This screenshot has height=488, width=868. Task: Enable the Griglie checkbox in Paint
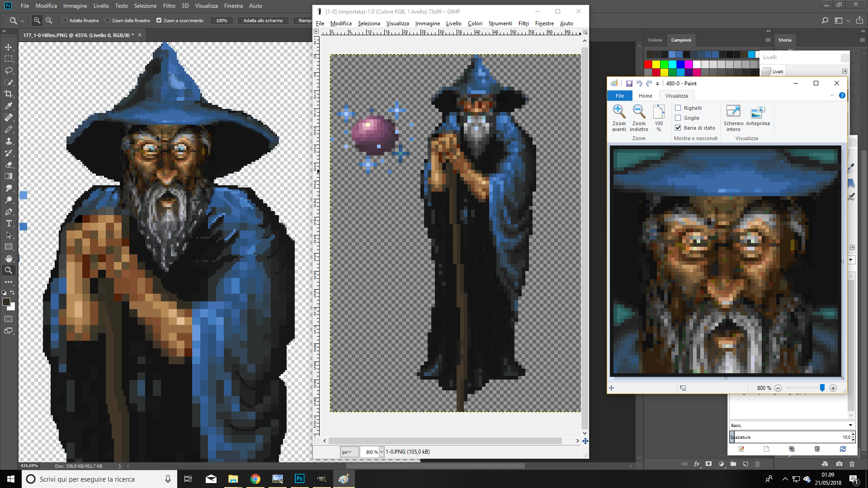pos(678,118)
